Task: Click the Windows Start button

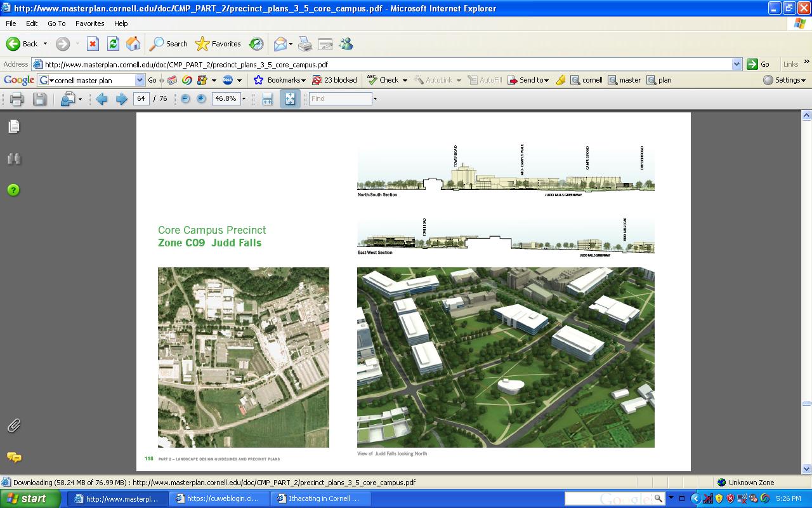Action: coord(30,498)
